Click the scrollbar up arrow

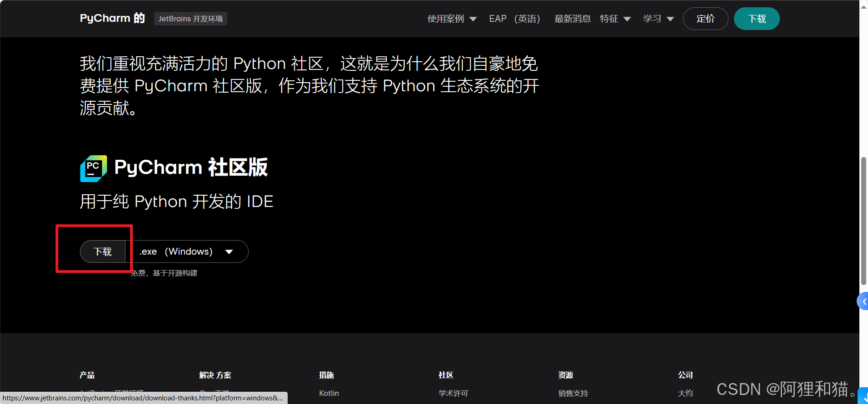point(863,6)
